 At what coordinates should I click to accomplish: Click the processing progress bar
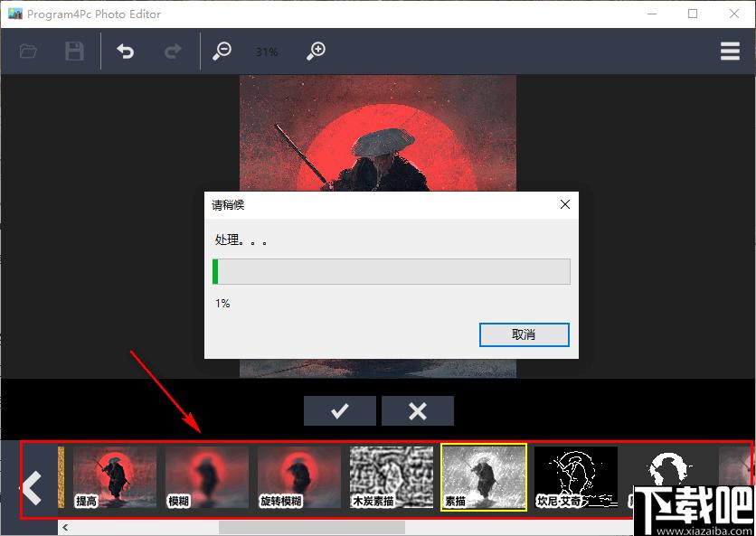tap(391, 271)
